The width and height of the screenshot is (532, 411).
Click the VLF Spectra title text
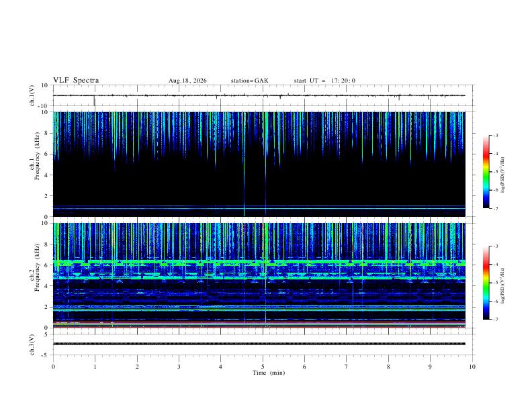click(x=76, y=80)
